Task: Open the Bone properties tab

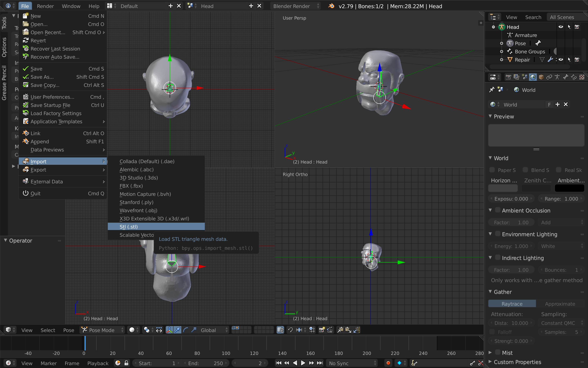Action: (x=566, y=77)
